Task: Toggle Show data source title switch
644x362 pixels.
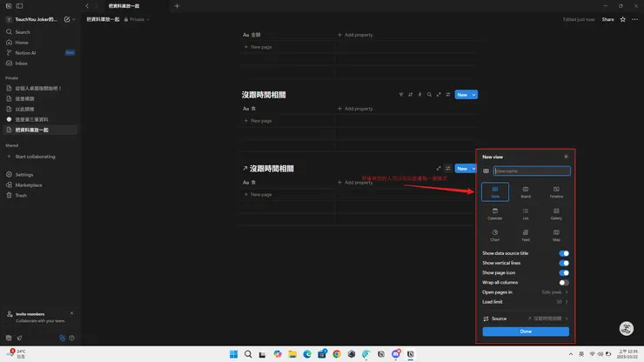Action: point(564,253)
